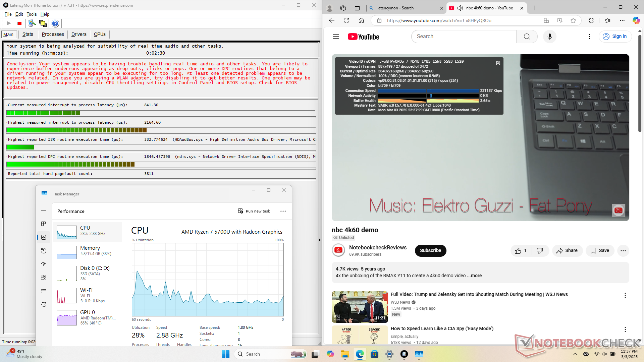The height and width of the screenshot is (362, 644).
Task: Select Memory in Task Manager performance list
Action: (x=88, y=252)
